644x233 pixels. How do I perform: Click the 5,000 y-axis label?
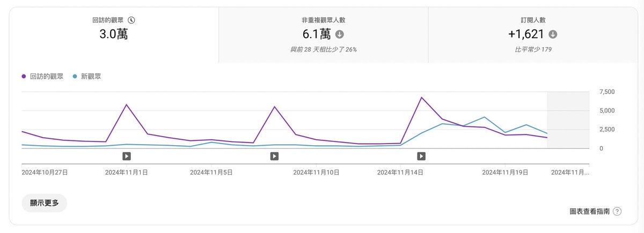[606, 111]
